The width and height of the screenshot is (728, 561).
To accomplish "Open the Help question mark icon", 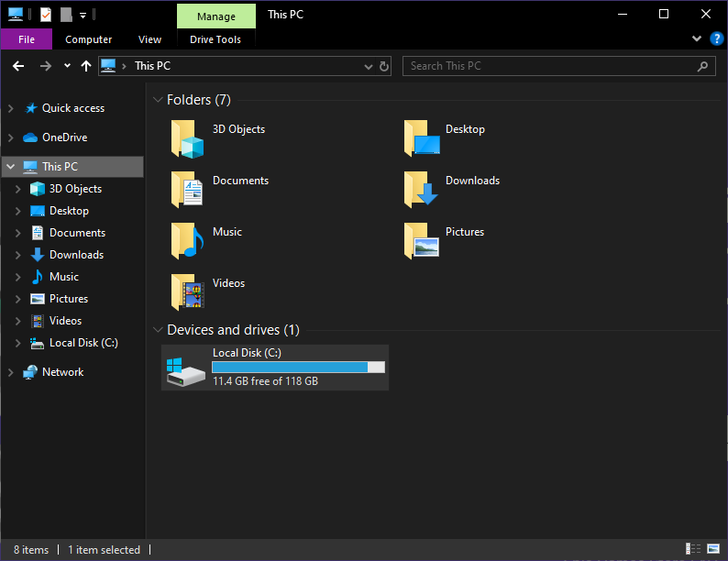I will [717, 38].
